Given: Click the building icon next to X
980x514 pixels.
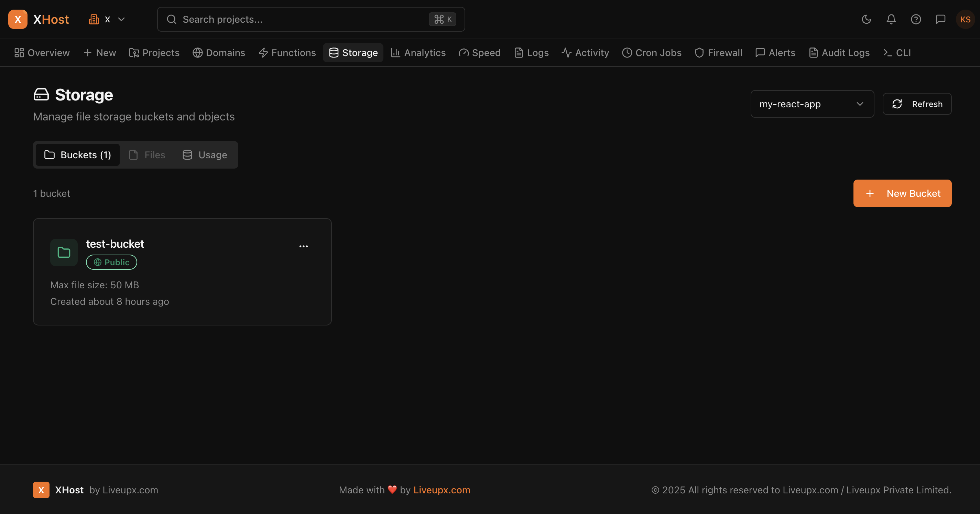Looking at the screenshot, I should tap(94, 19).
